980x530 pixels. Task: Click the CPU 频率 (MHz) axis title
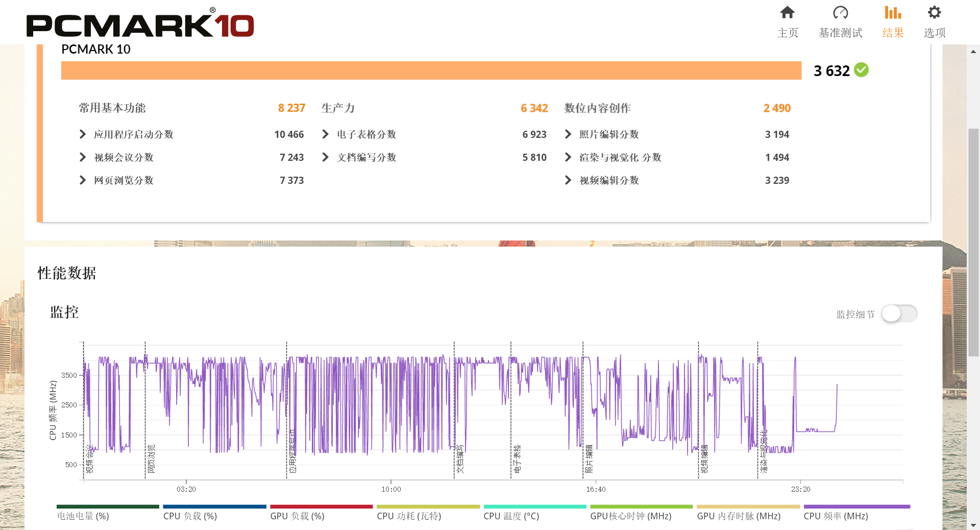click(53, 411)
